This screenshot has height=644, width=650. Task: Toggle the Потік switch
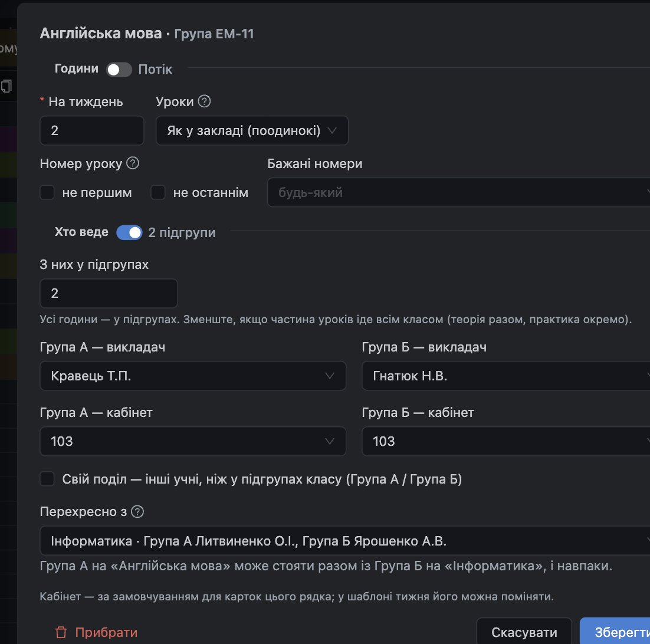pyautogui.click(x=119, y=70)
